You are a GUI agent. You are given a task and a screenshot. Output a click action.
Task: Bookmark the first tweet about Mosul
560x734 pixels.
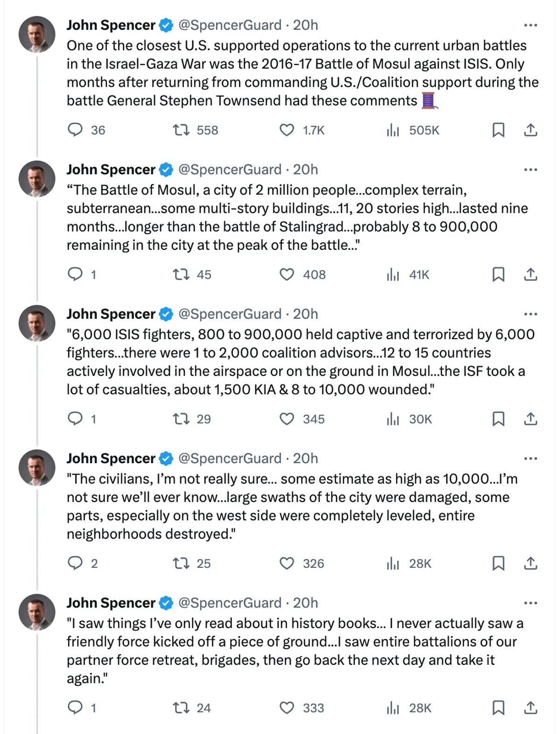(498, 130)
